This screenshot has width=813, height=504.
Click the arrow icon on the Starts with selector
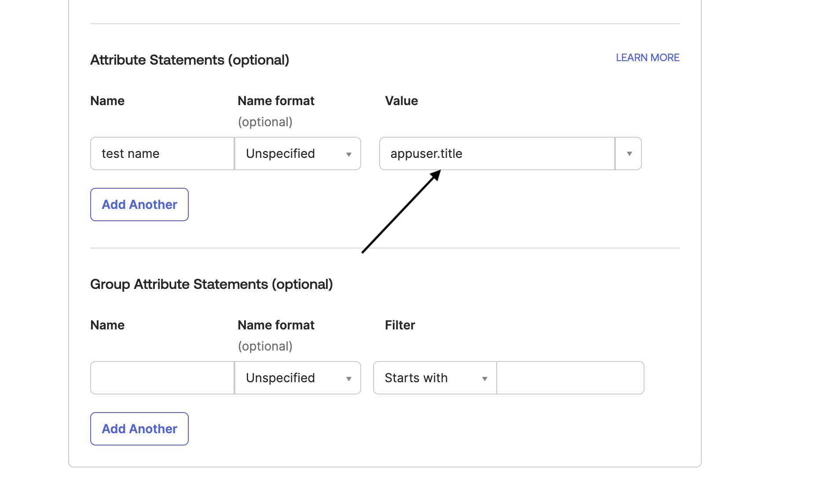coord(484,379)
